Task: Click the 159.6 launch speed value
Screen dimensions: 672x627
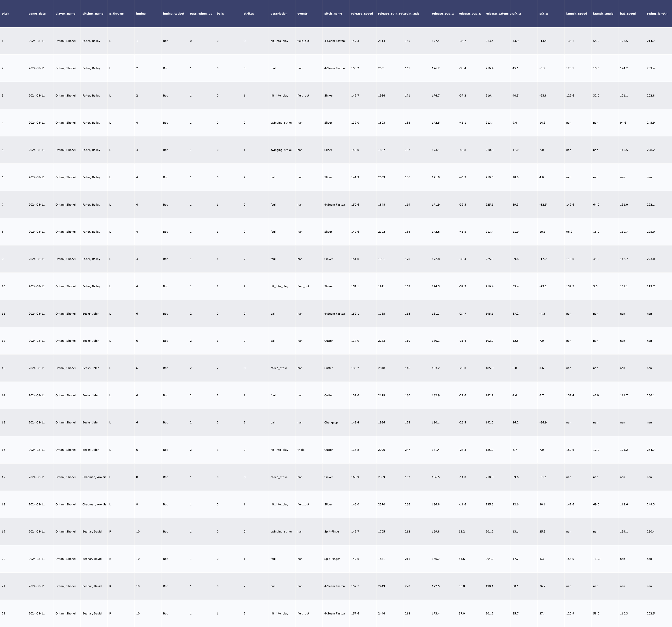Action: tap(570, 450)
